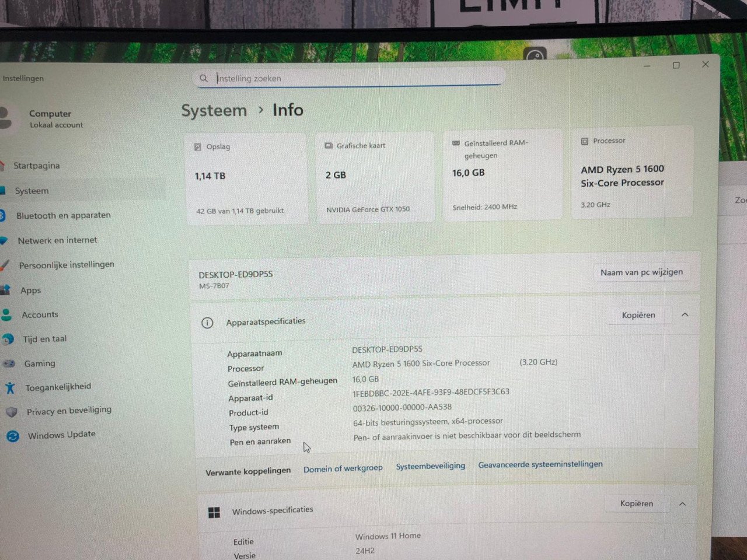Screen dimensions: 747x560
Task: Click the Systeem sidebar icon
Action: click(3, 190)
